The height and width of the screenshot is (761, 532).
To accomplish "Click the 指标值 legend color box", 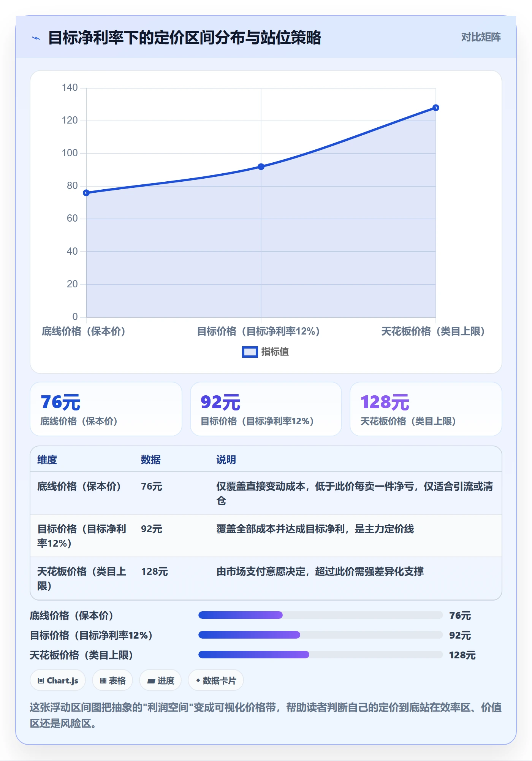I will click(250, 352).
